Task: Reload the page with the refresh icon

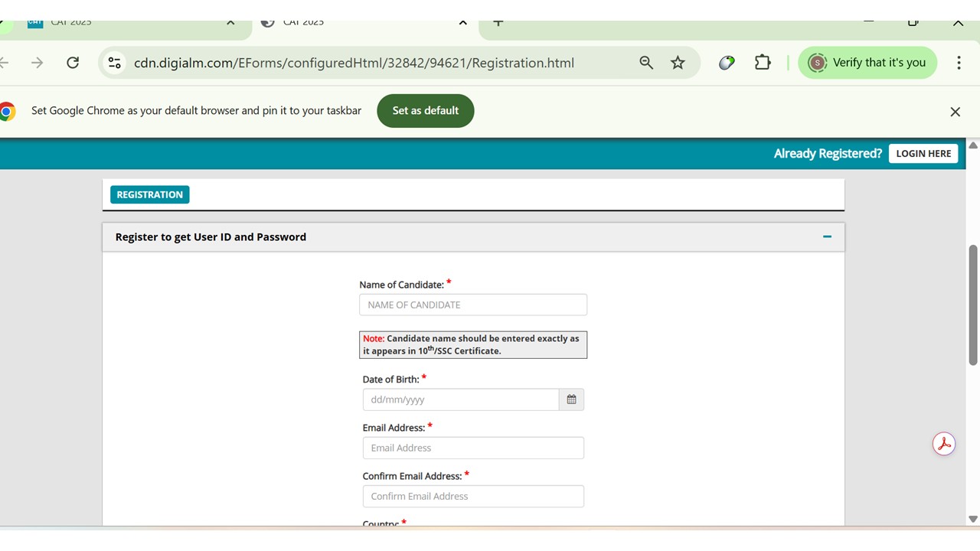Action: point(73,63)
